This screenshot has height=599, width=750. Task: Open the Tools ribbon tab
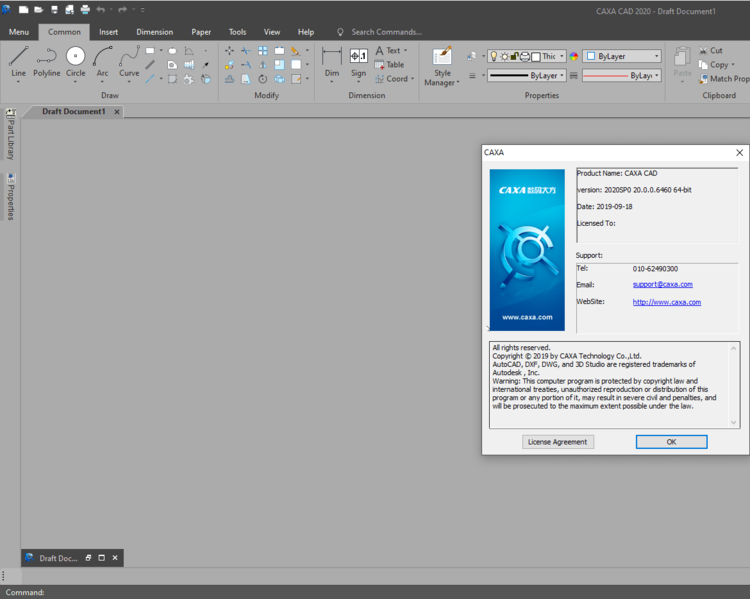pyautogui.click(x=237, y=32)
